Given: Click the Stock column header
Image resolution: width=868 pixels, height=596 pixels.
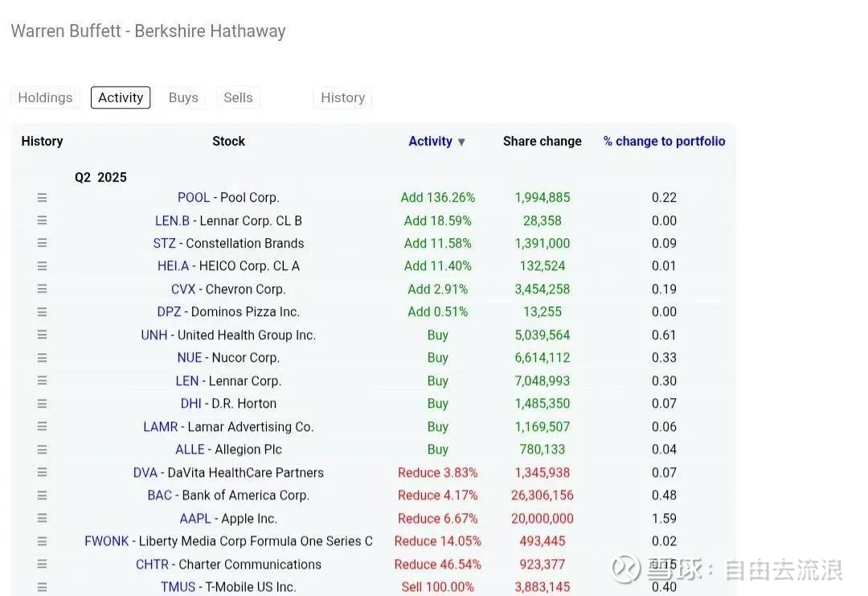Looking at the screenshot, I should (x=228, y=142).
